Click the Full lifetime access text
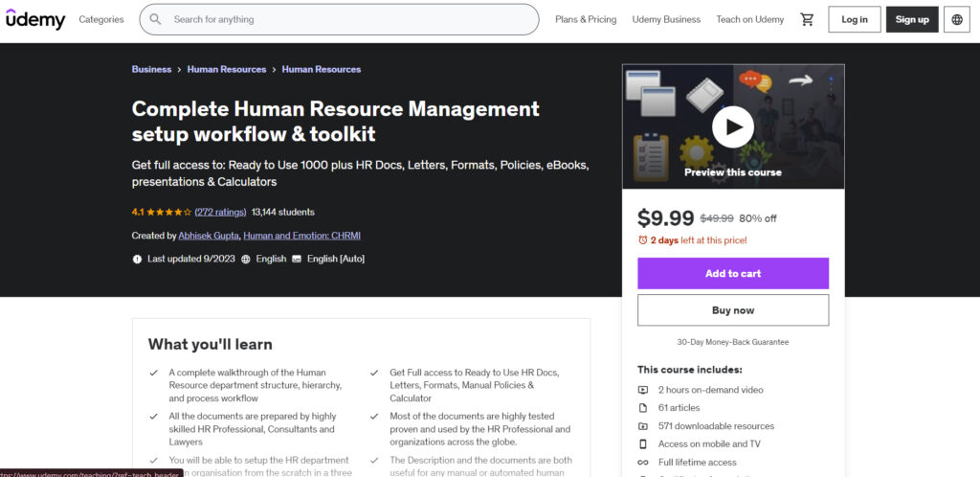Image resolution: width=980 pixels, height=477 pixels. 698,462
